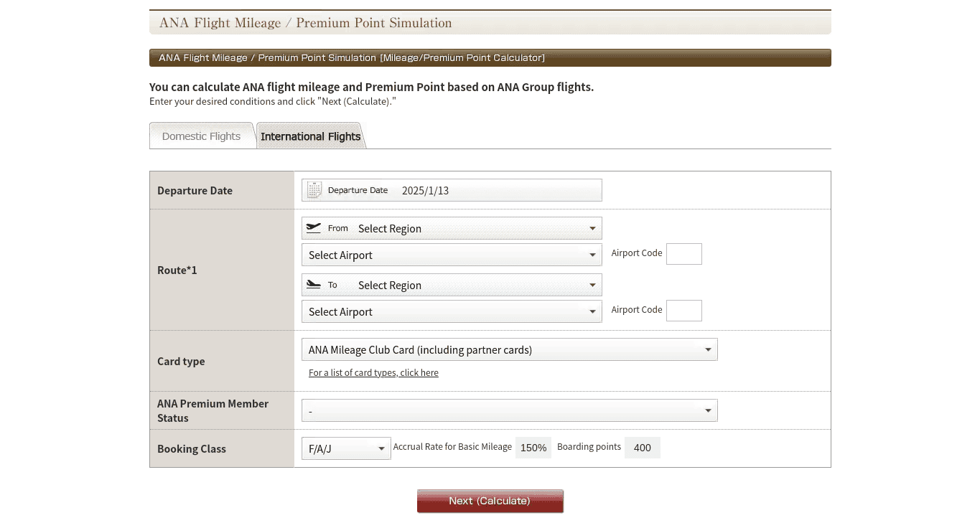Click the Booking Class row label
The image size is (980, 523).
(192, 449)
